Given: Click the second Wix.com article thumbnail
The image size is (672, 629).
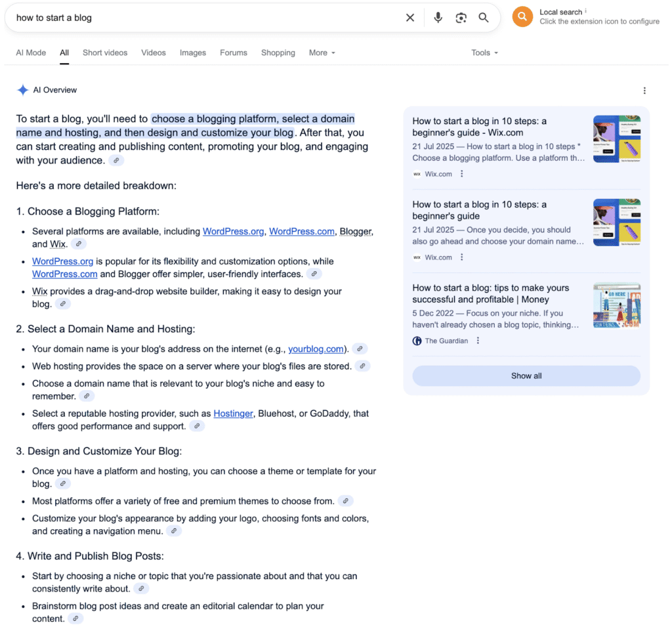Looking at the screenshot, I should [617, 222].
